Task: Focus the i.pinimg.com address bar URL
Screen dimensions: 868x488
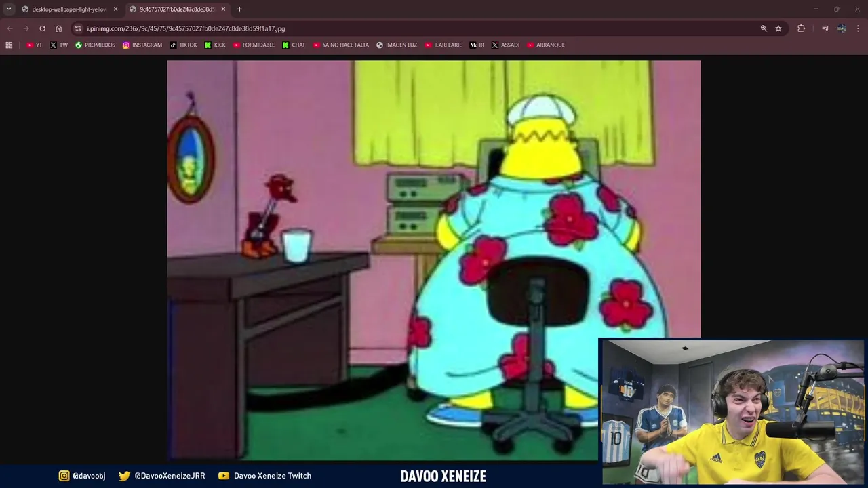Action: tap(186, 28)
